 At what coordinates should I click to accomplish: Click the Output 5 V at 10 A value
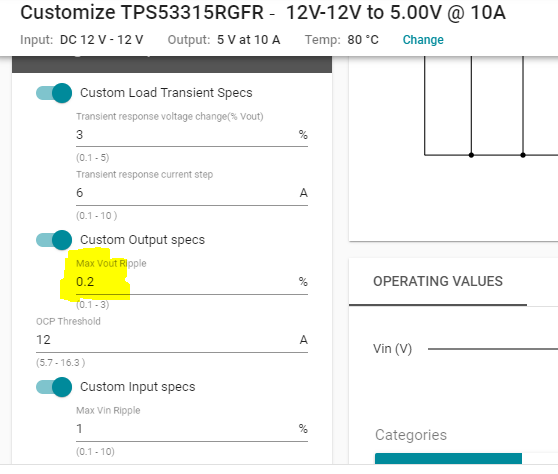point(248,40)
